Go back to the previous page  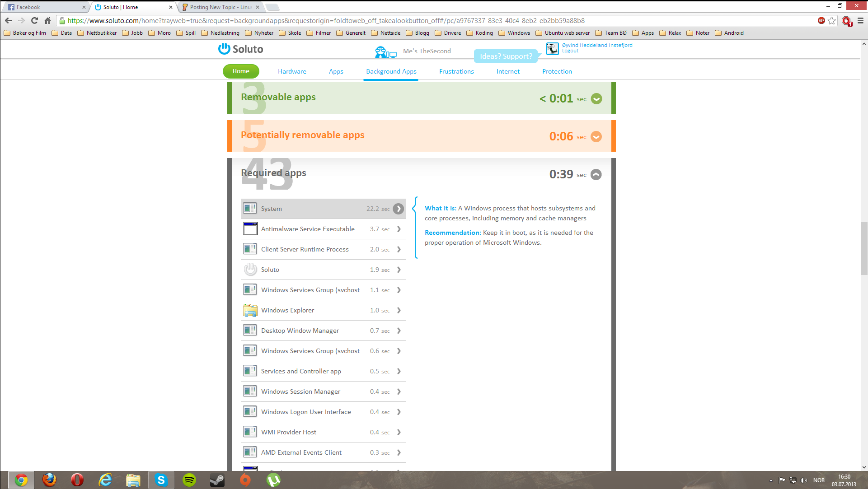[x=8, y=20]
